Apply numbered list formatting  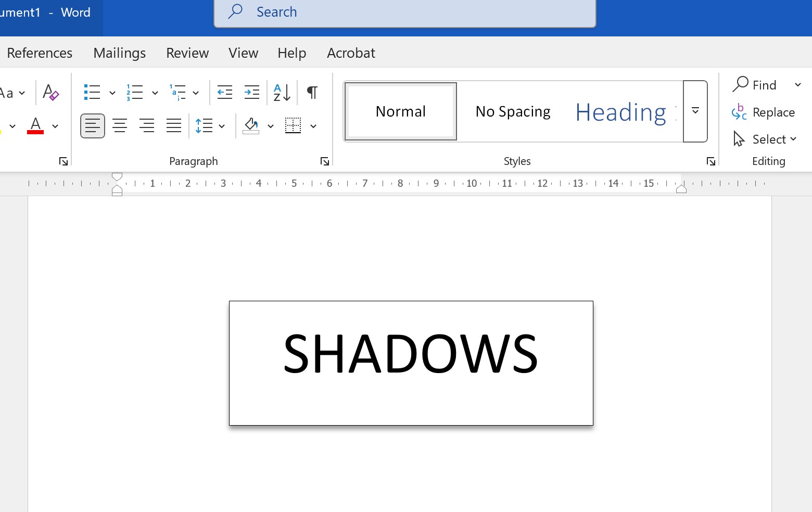pos(134,92)
